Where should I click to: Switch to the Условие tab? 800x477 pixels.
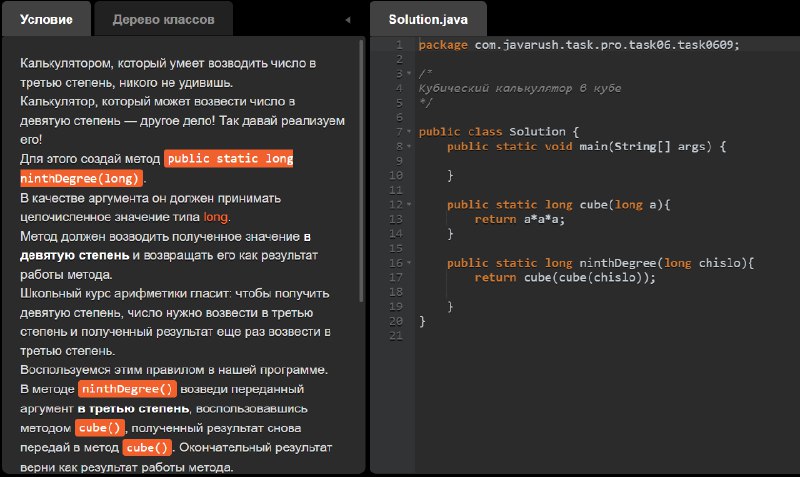click(x=46, y=19)
